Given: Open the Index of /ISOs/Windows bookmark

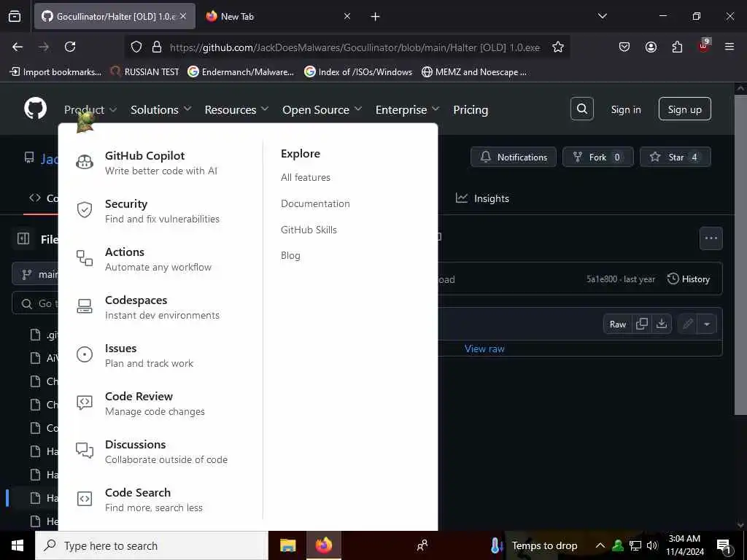Looking at the screenshot, I should point(357,72).
